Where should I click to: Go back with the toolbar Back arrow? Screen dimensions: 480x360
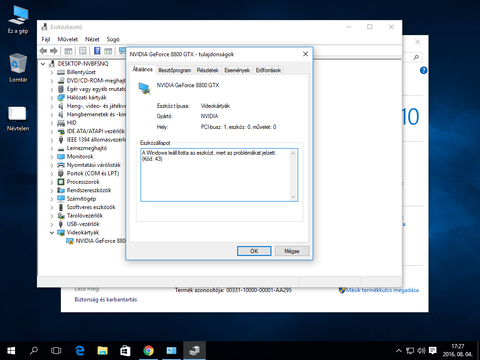point(43,51)
